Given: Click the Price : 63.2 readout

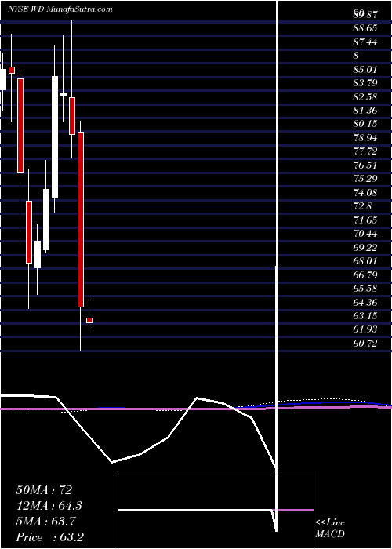Looking at the screenshot, I should point(49,536).
